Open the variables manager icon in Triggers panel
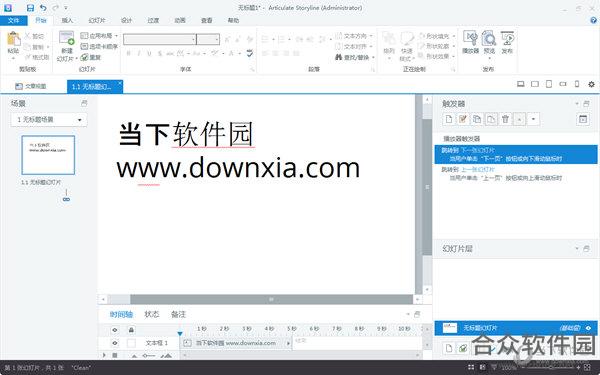The height and width of the screenshot is (375, 600). (583, 119)
